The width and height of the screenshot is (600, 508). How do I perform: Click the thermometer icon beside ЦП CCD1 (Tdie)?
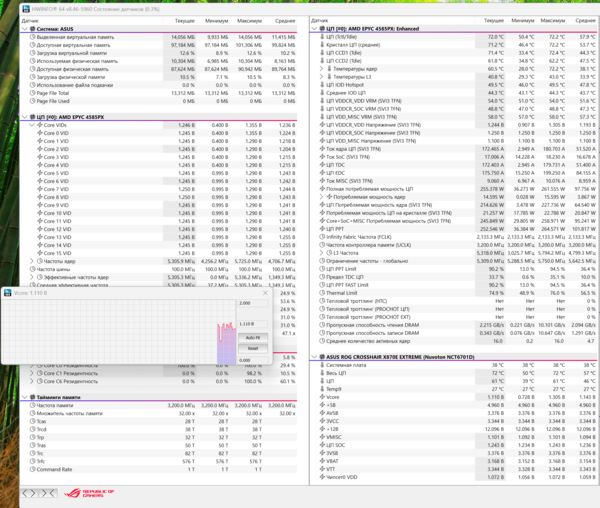coord(322,53)
